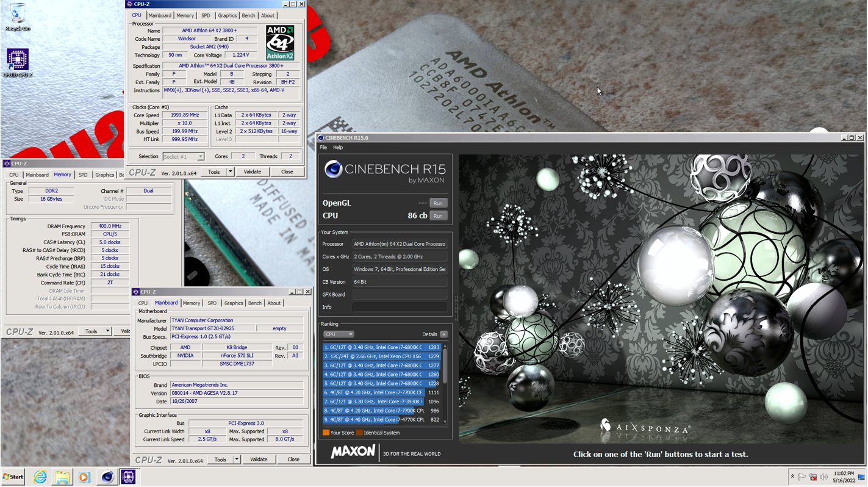The width and height of the screenshot is (868, 487).
Task: Open the volume speaker tray icon
Action: click(824, 477)
